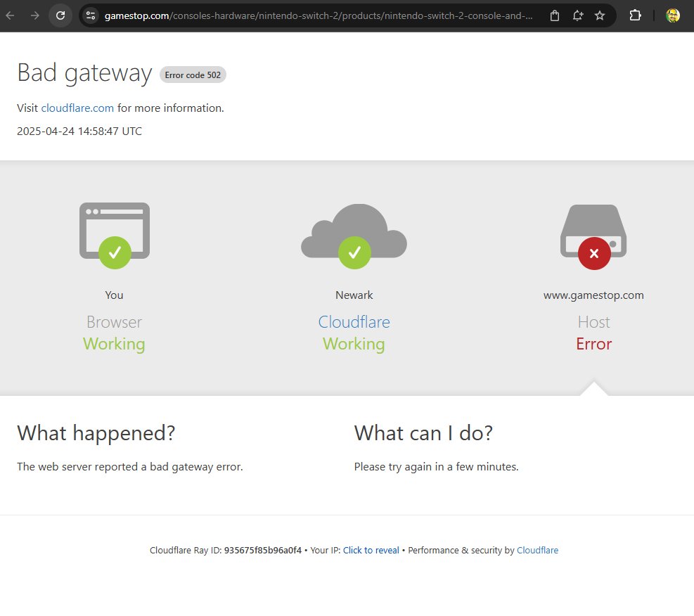
Task: View site information icon in address bar
Action: coord(91,16)
